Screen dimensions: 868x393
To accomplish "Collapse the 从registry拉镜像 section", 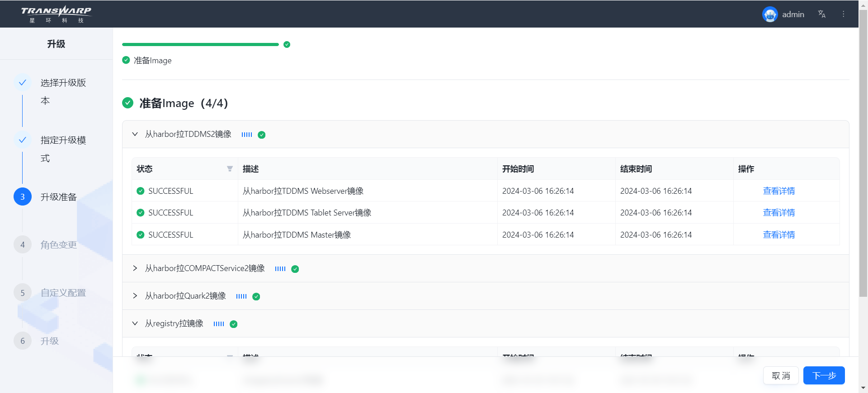I will click(135, 323).
